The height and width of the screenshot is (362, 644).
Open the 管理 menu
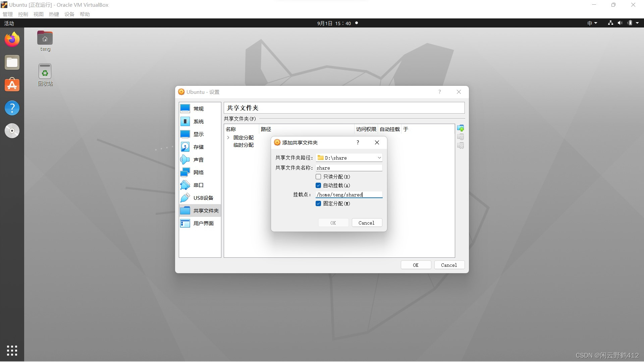[x=8, y=14]
